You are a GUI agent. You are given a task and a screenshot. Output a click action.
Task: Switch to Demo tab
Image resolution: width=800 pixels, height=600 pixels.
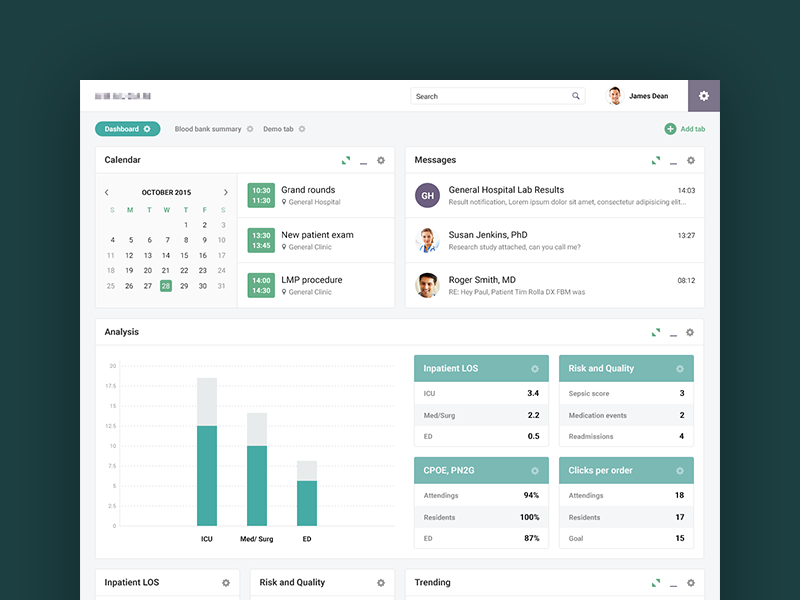(x=279, y=129)
